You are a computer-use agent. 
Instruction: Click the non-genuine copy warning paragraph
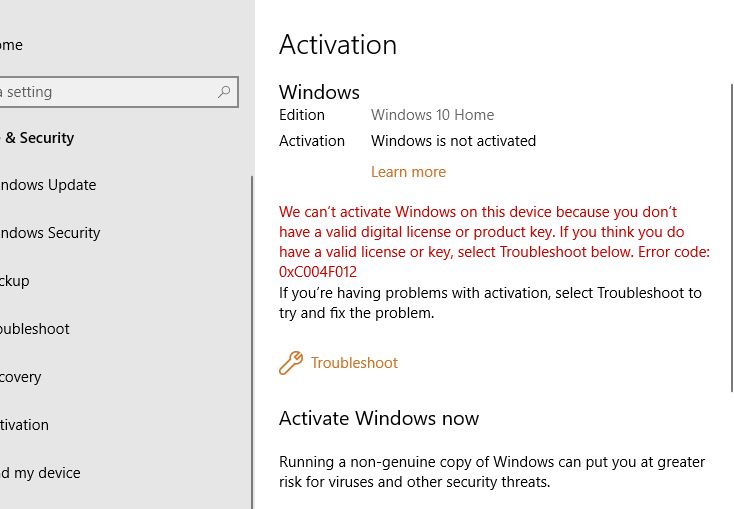(x=492, y=472)
